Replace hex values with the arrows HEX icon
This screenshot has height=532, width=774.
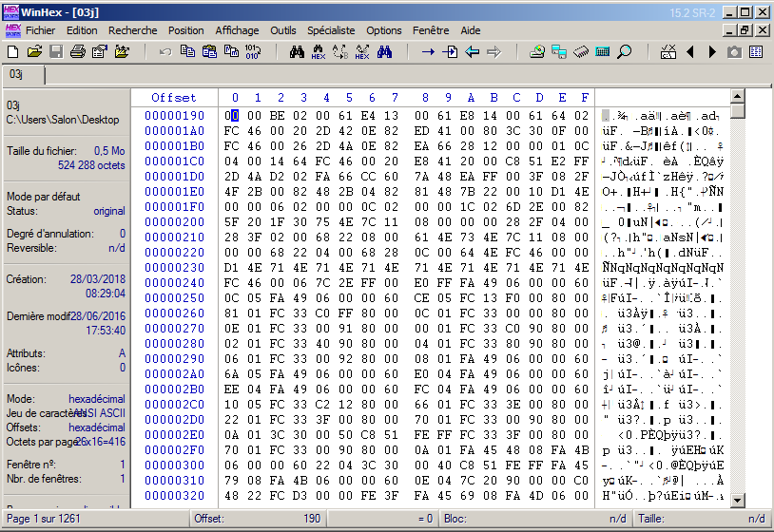[x=362, y=51]
